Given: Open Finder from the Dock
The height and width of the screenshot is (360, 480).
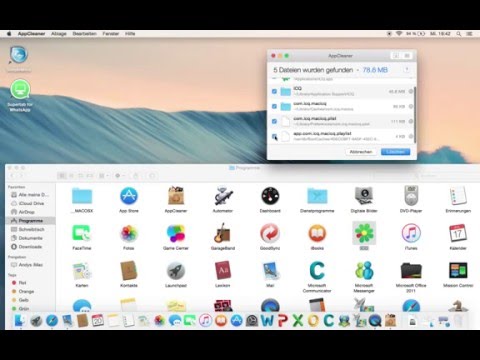Looking at the screenshot, I should 20,321.
